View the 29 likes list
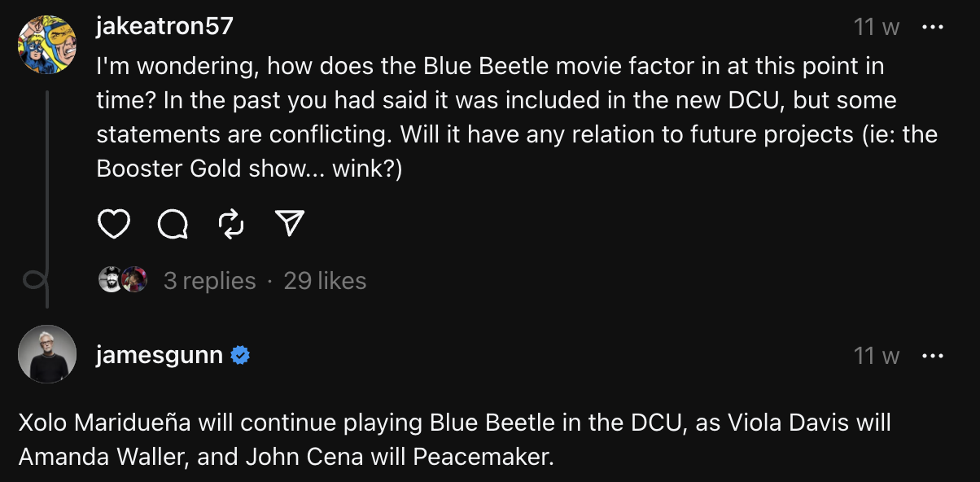The height and width of the screenshot is (482, 980). tap(325, 281)
